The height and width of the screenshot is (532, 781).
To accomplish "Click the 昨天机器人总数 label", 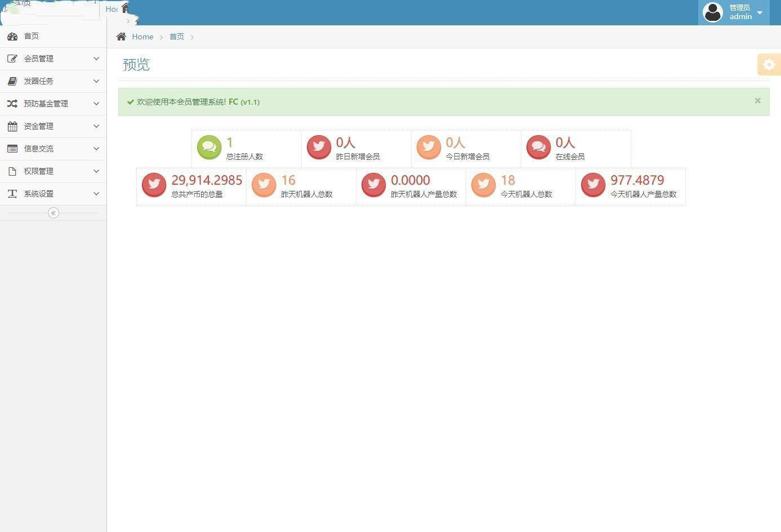I will coord(307,194).
